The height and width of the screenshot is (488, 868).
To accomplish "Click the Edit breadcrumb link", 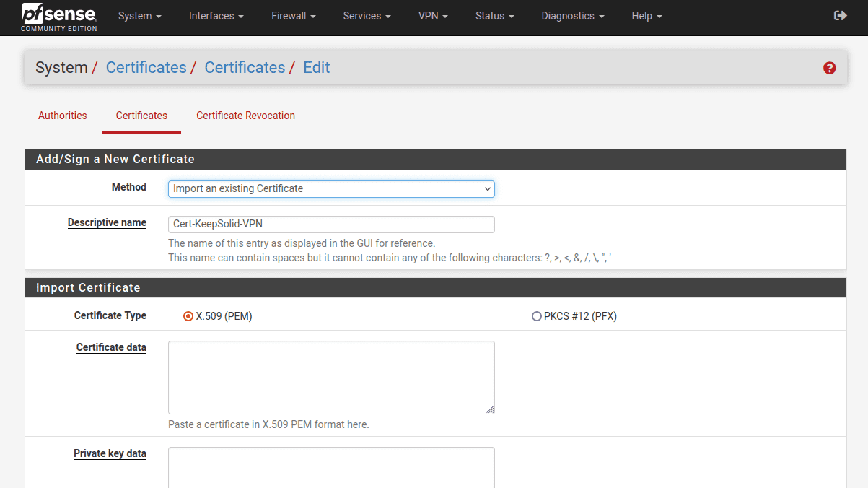I will click(316, 68).
